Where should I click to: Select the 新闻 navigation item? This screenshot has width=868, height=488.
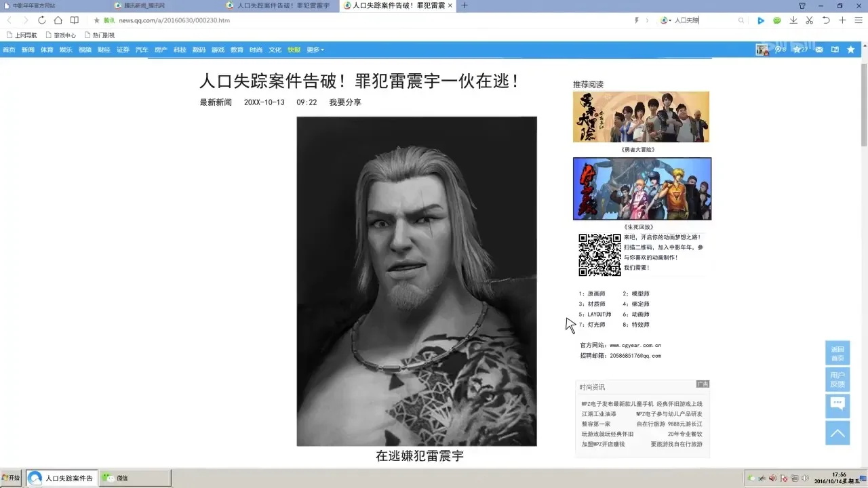(x=28, y=49)
